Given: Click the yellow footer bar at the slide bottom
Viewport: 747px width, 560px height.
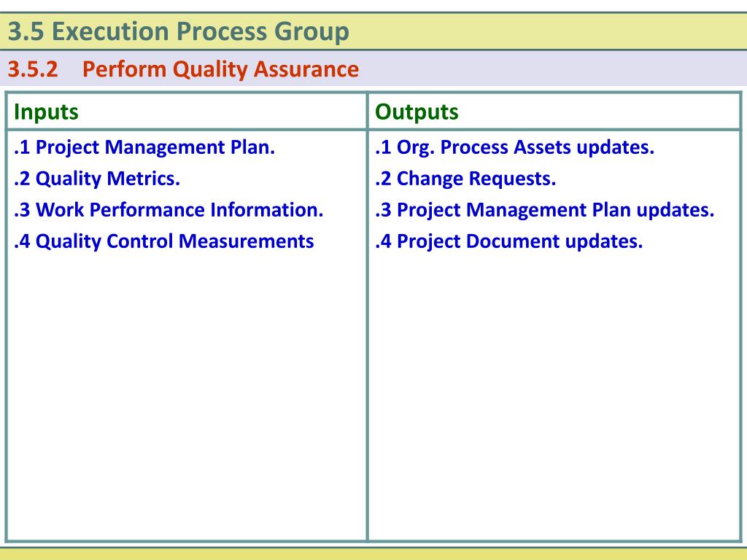Looking at the screenshot, I should tap(373, 554).
